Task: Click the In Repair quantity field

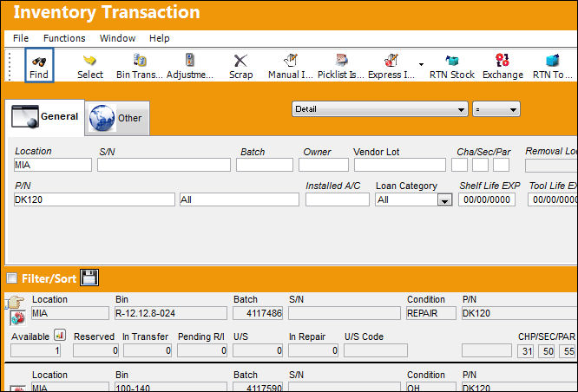Action: (x=313, y=350)
